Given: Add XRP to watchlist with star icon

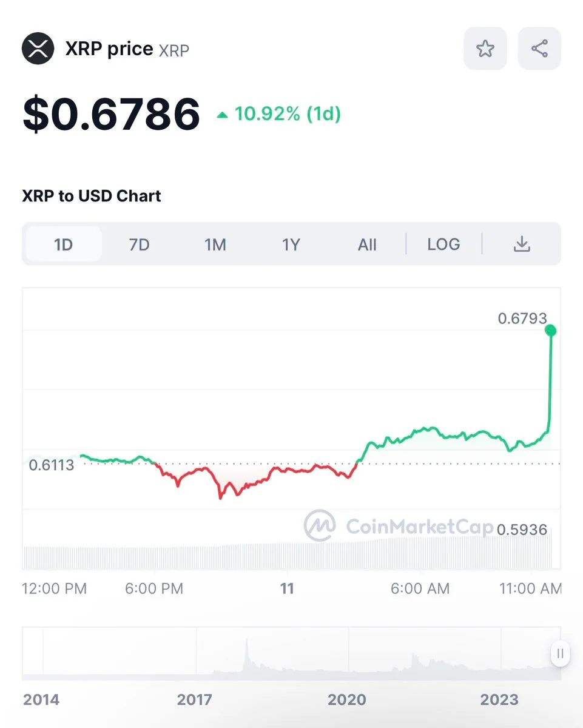Looking at the screenshot, I should (485, 49).
